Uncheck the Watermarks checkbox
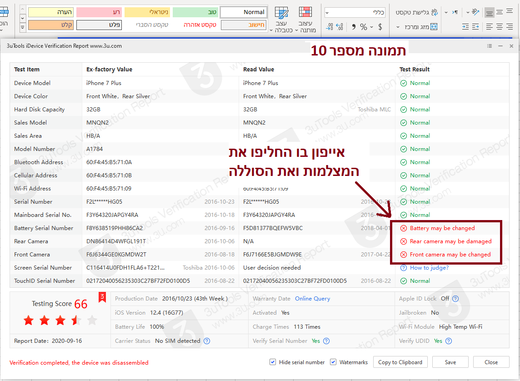Viewport: 520px width, 381px height. point(333,362)
